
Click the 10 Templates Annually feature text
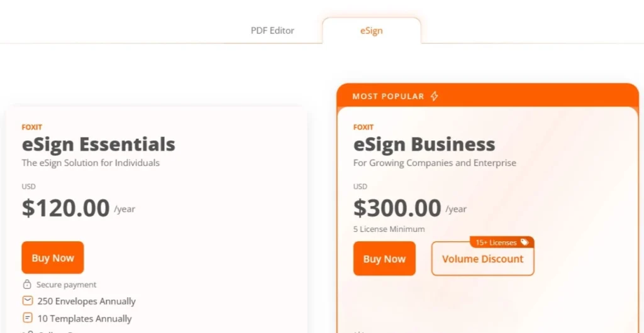click(85, 319)
